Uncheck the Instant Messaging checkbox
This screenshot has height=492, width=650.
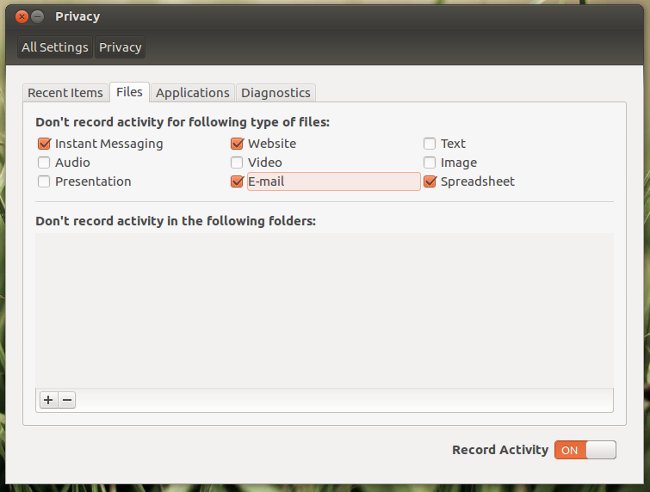44,144
